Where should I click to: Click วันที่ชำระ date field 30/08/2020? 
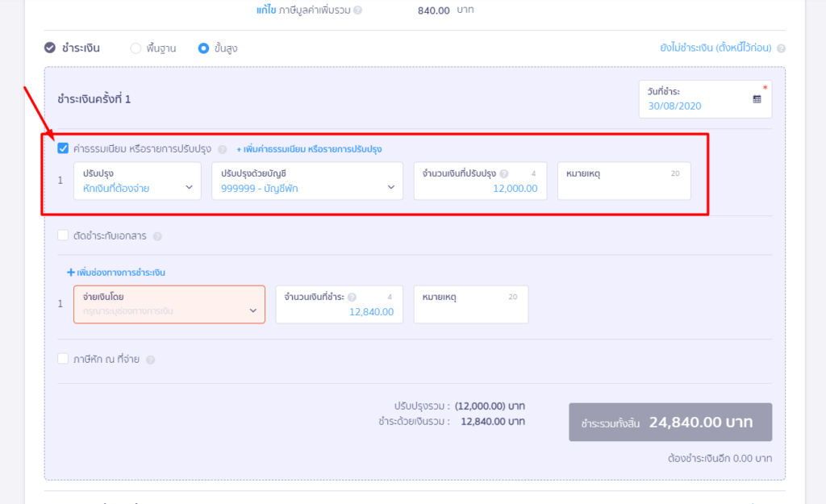point(705,99)
